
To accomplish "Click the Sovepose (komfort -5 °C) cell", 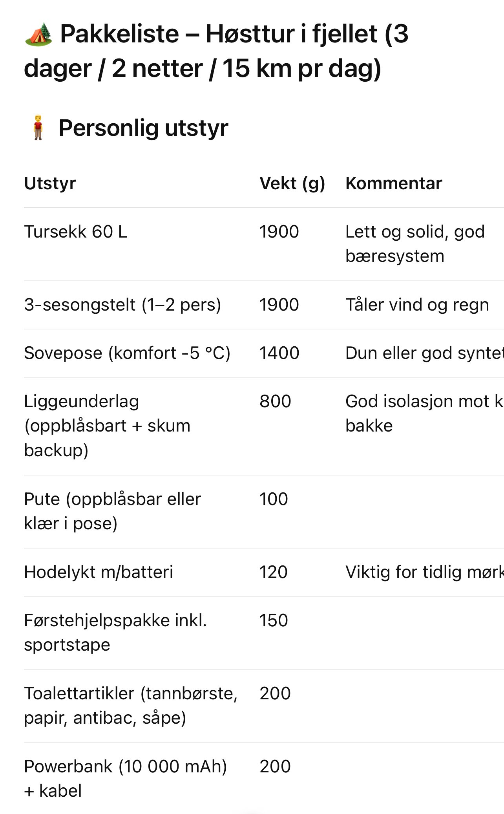I will click(x=127, y=353).
